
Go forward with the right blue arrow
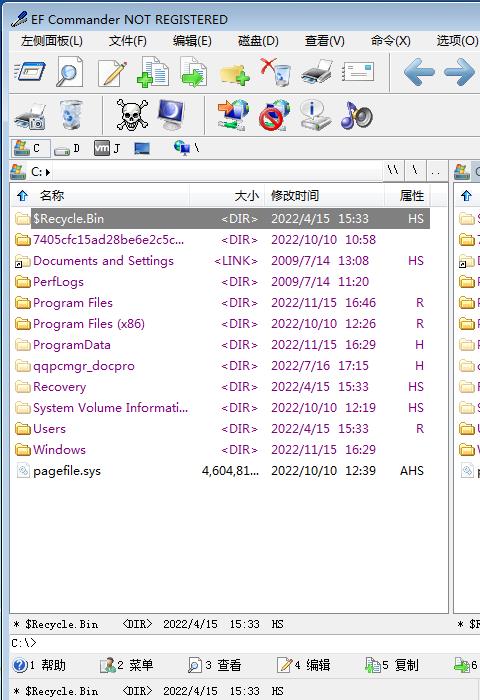pos(459,72)
